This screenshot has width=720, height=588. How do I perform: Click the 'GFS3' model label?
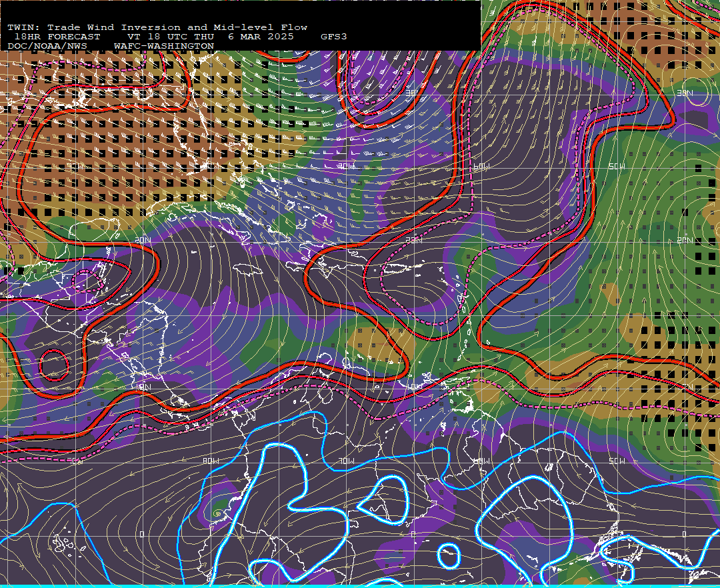[x=334, y=37]
